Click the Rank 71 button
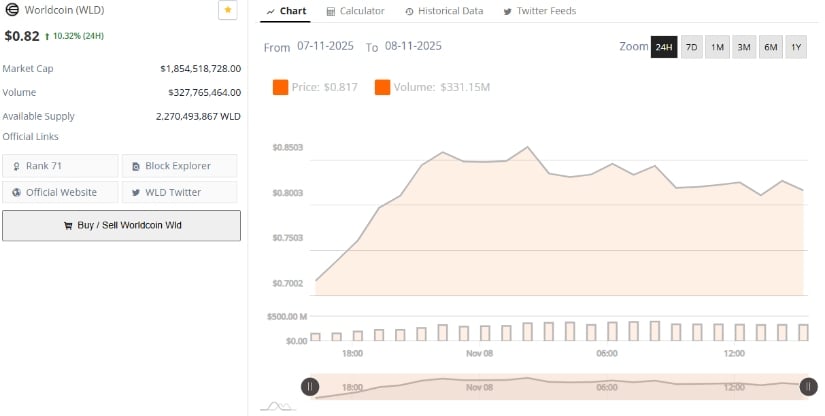The height and width of the screenshot is (416, 825). [x=60, y=166]
